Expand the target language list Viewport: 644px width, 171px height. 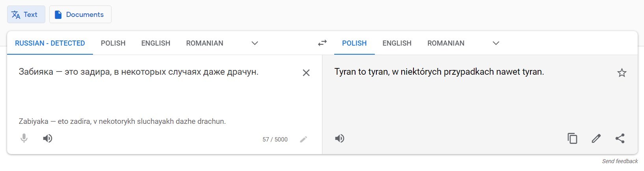point(496,43)
